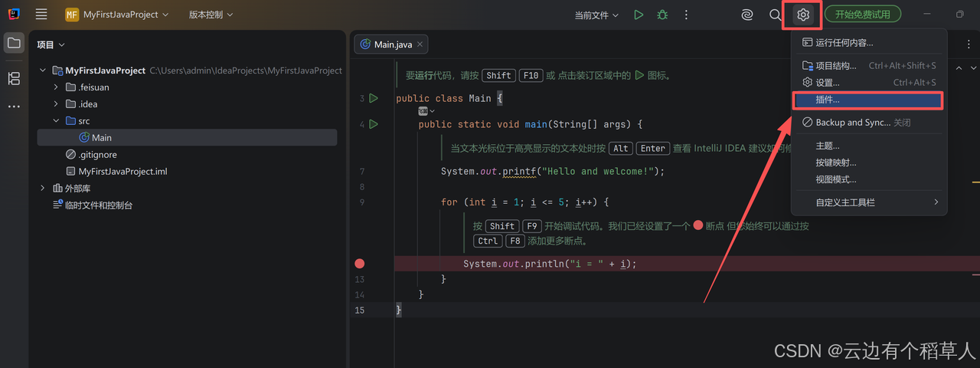This screenshot has width=980, height=368.
Task: Expand the .idea folder
Action: coord(56,103)
